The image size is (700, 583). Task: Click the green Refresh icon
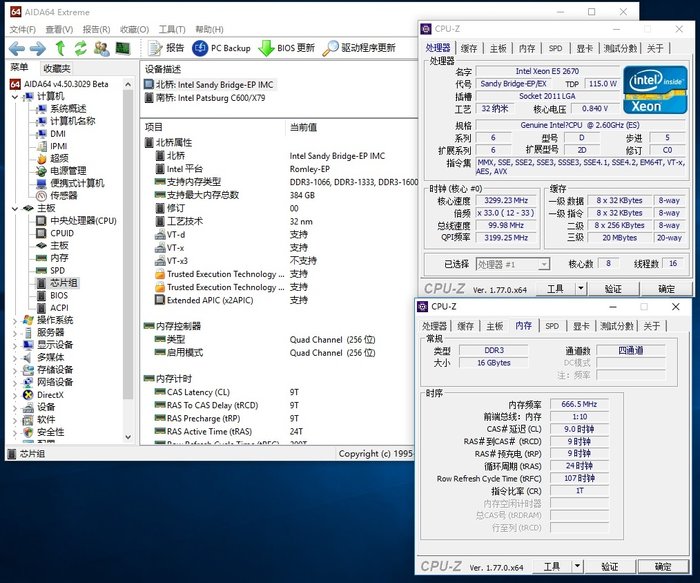pos(80,48)
